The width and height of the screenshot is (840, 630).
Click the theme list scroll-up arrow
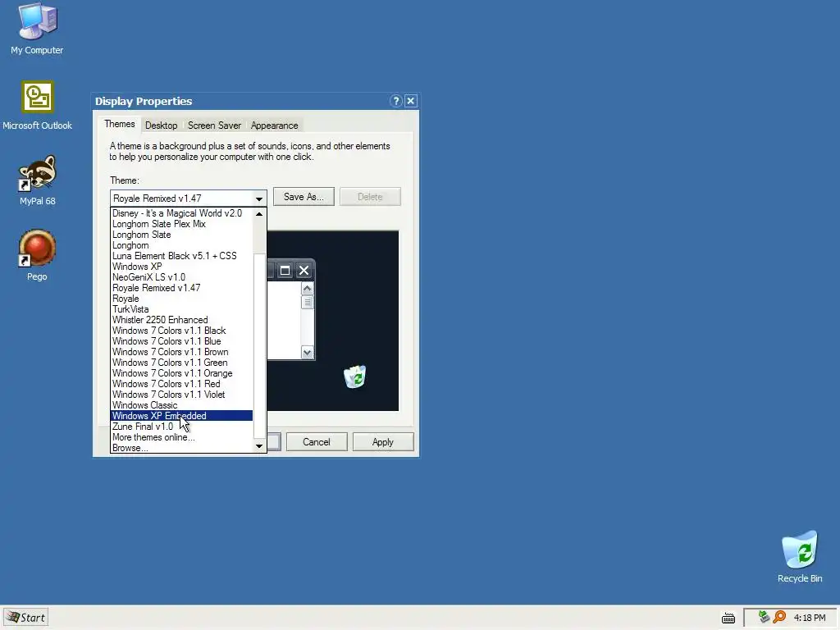pyautogui.click(x=259, y=214)
